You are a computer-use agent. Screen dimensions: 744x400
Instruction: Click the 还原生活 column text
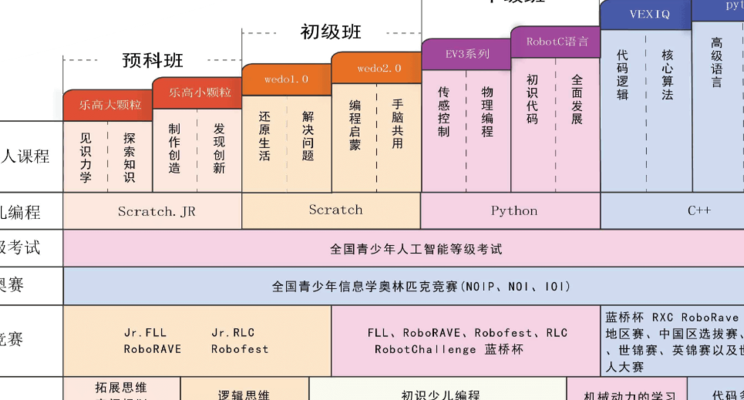pos(264,136)
